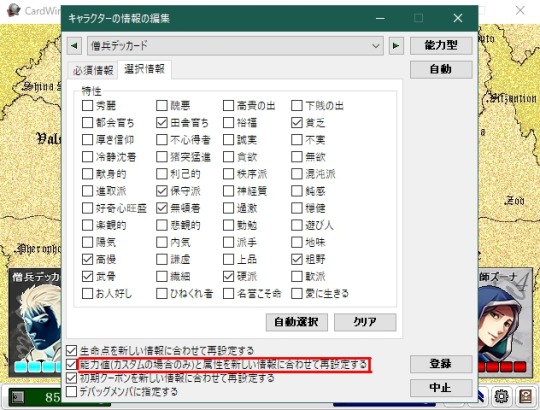Check the 献身的 trait checkbox
Image resolution: width=540 pixels, height=410 pixels.
[x=87, y=174]
